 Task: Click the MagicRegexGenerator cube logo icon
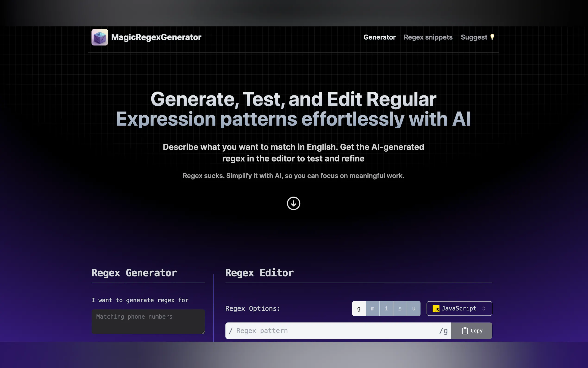coord(100,37)
